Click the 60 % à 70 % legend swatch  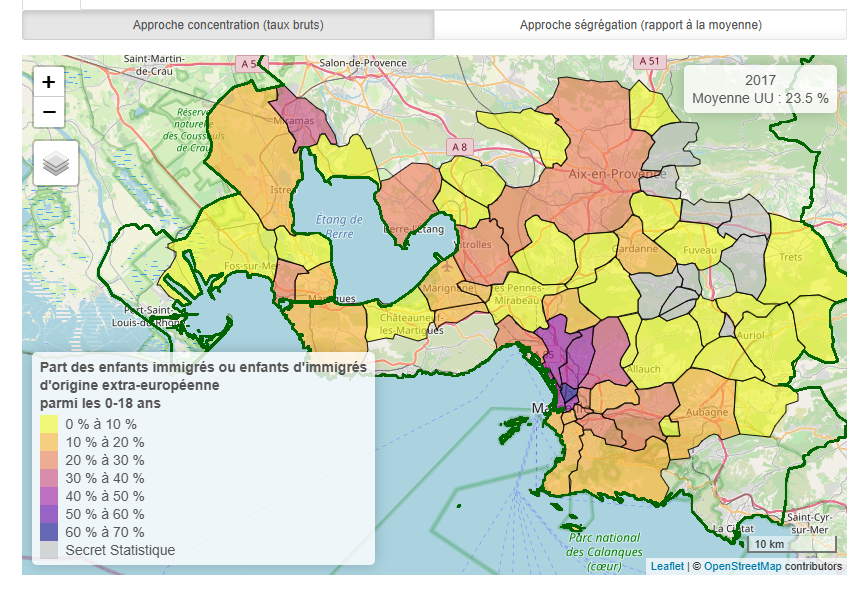pyautogui.click(x=50, y=532)
